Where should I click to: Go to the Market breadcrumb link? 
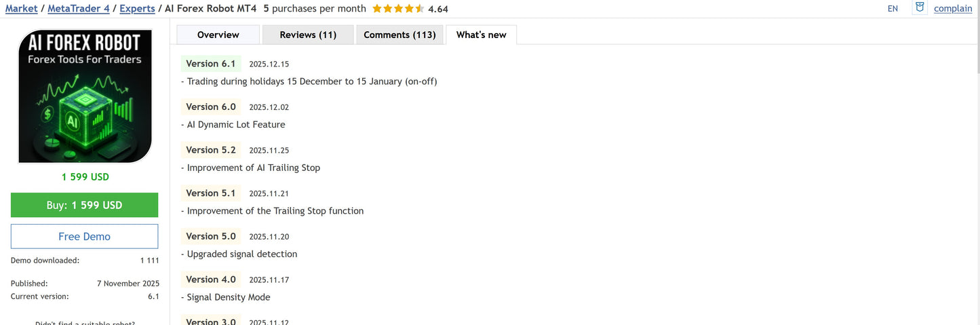[21, 9]
